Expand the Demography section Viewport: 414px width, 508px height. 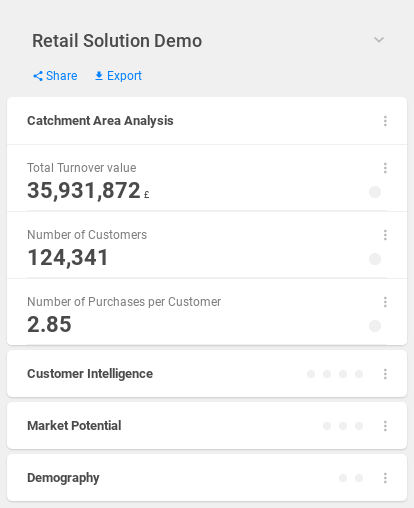(207, 478)
